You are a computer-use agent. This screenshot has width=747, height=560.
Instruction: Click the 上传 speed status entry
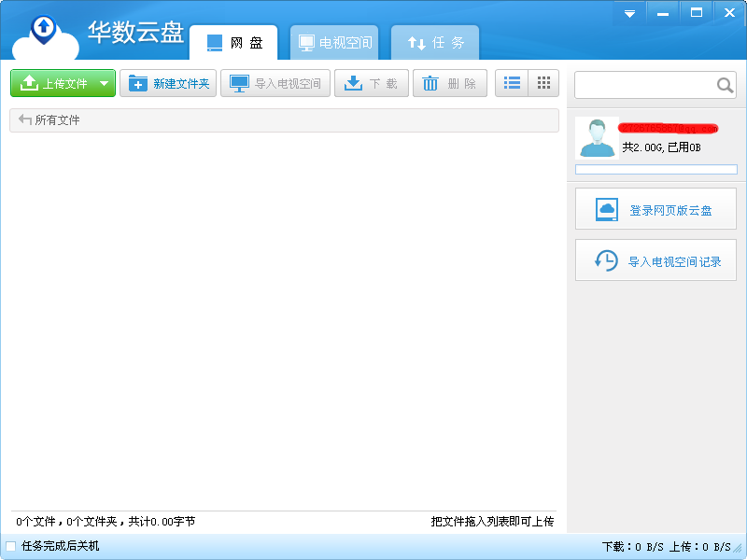(699, 546)
